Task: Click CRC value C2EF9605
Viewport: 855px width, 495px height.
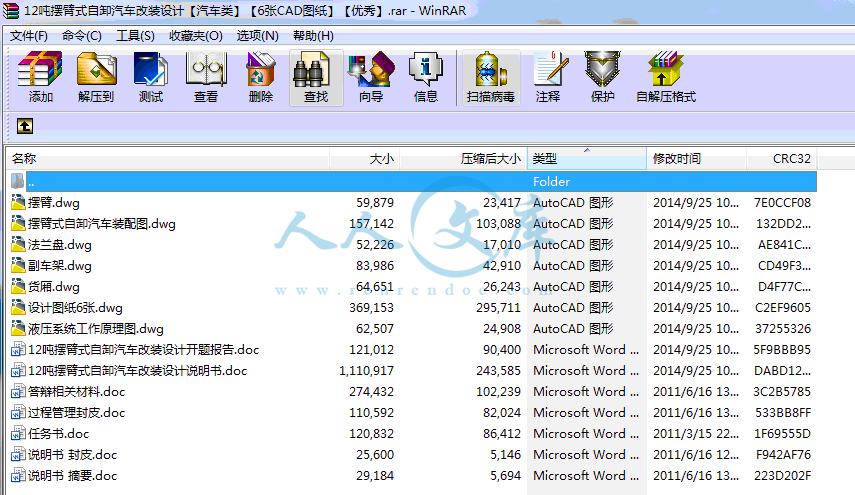Action: click(x=782, y=307)
